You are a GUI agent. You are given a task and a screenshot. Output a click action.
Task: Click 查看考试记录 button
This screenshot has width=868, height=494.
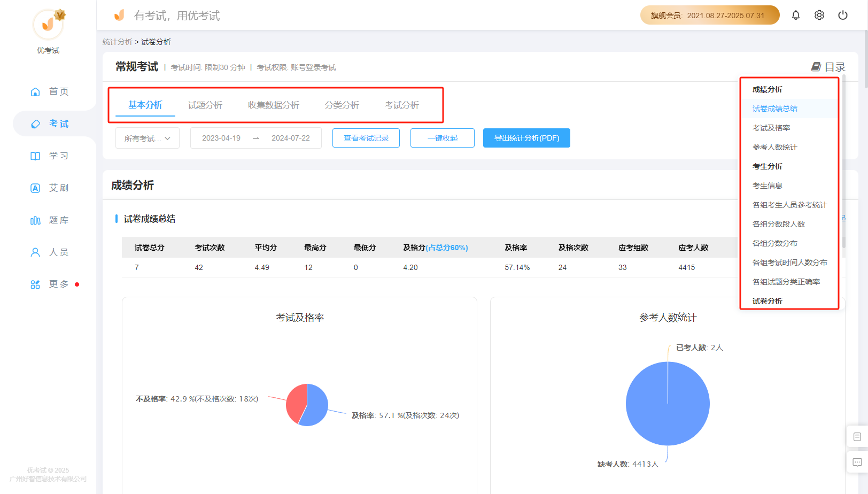(366, 138)
